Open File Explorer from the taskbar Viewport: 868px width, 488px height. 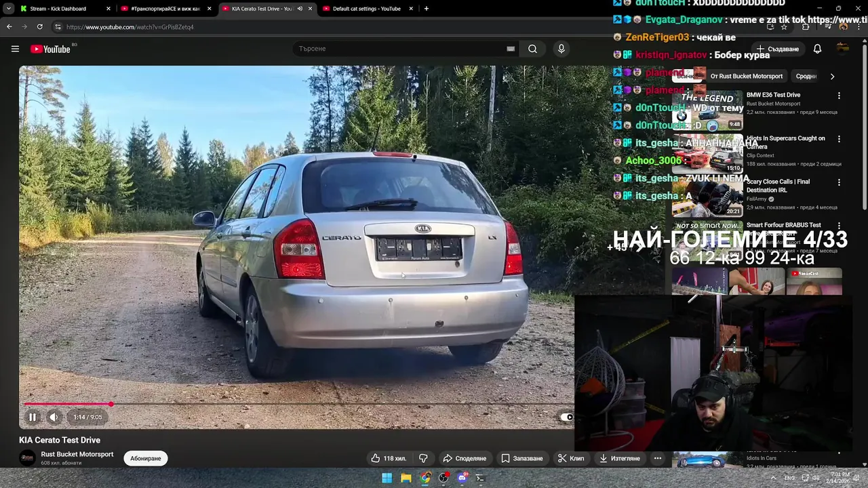point(406,478)
